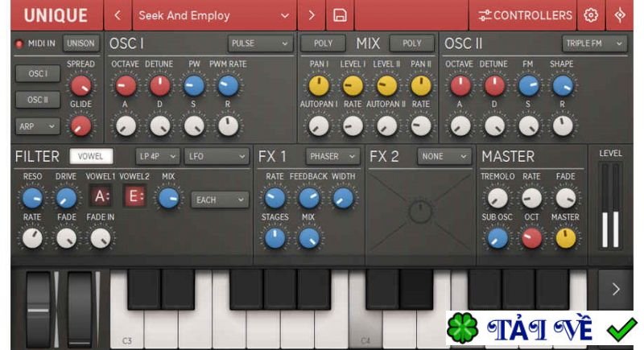Open the FX 2 NONE dropdown
The width and height of the screenshot is (644, 350).
444,156
